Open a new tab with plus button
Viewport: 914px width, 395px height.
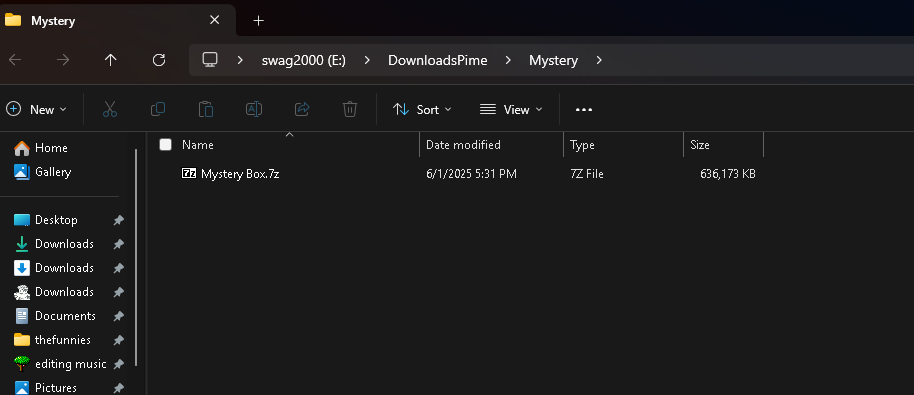[258, 20]
